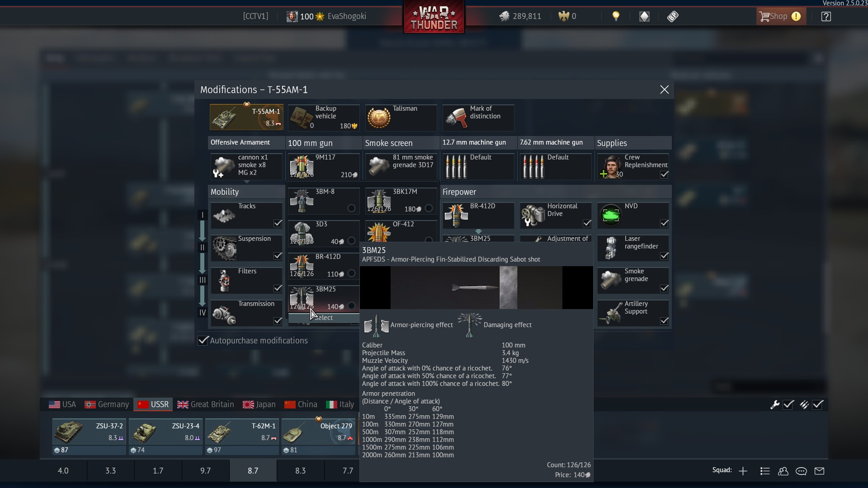Open the Shop cart button
The height and width of the screenshot is (488, 868).
781,16
